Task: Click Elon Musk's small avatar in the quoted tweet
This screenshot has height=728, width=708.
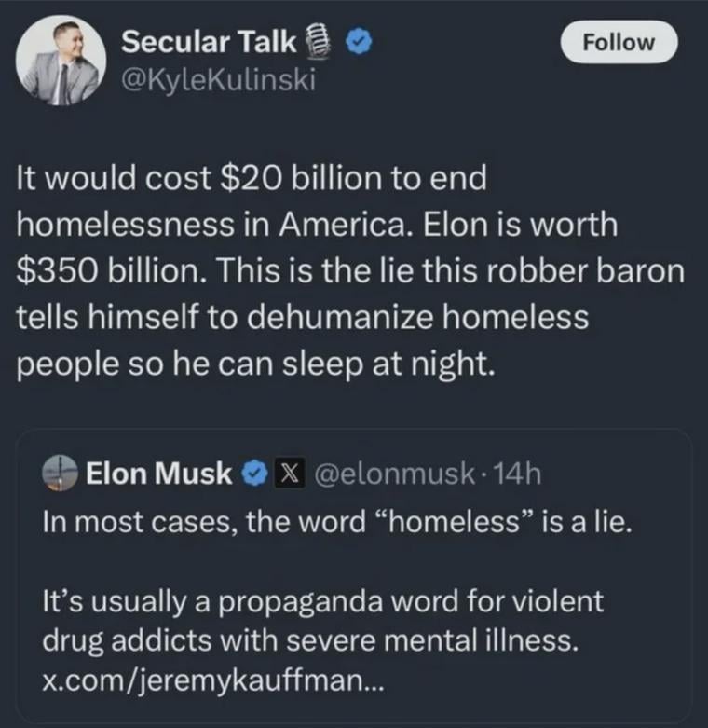Action: point(61,474)
